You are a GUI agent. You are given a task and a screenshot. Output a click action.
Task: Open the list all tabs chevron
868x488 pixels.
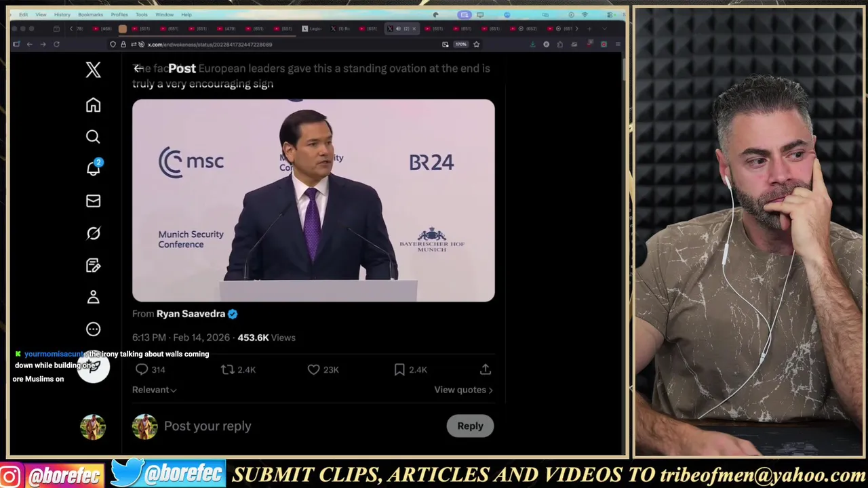(x=604, y=28)
